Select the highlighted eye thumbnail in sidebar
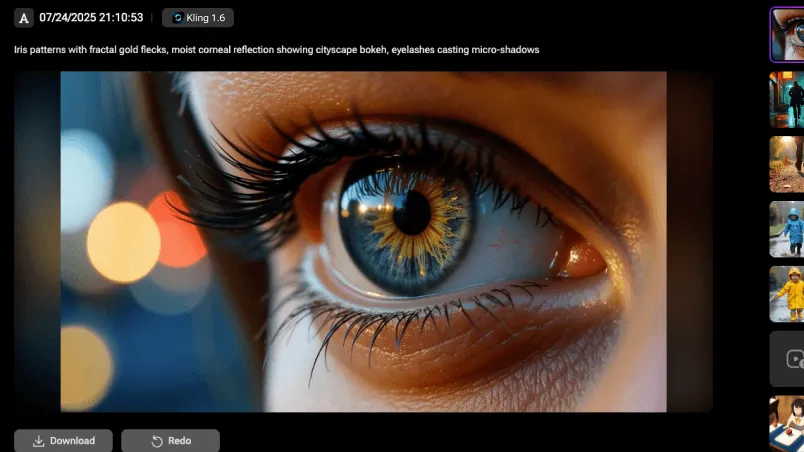Screen dimensions: 804x452 tap(787, 35)
